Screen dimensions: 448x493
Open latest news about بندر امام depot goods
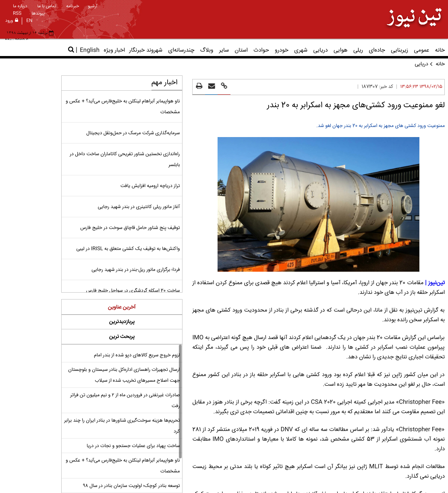point(136,355)
